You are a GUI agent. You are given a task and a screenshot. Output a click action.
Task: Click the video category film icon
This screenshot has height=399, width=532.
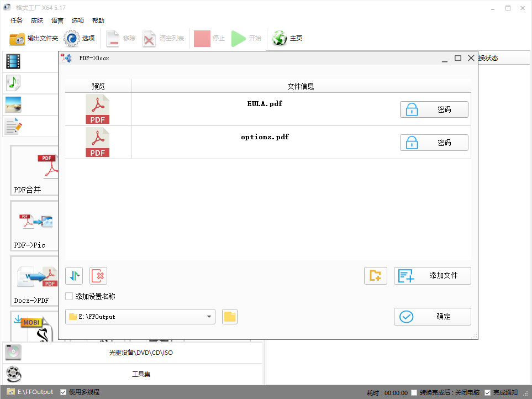tap(13, 61)
